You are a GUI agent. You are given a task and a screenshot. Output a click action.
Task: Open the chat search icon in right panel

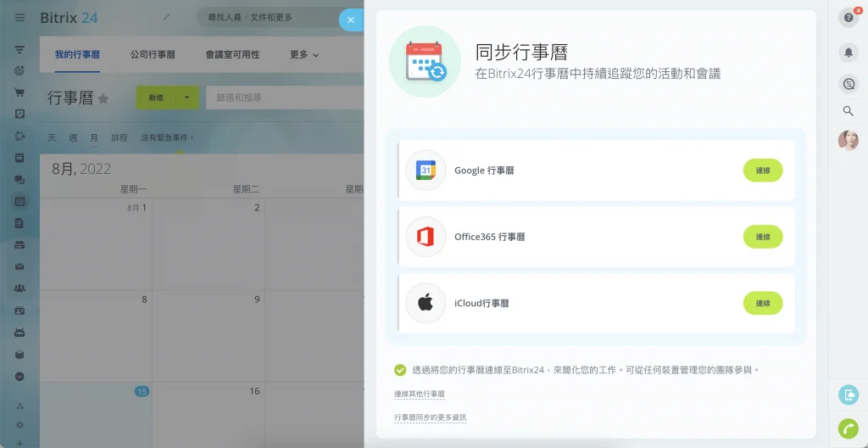pyautogui.click(x=848, y=84)
